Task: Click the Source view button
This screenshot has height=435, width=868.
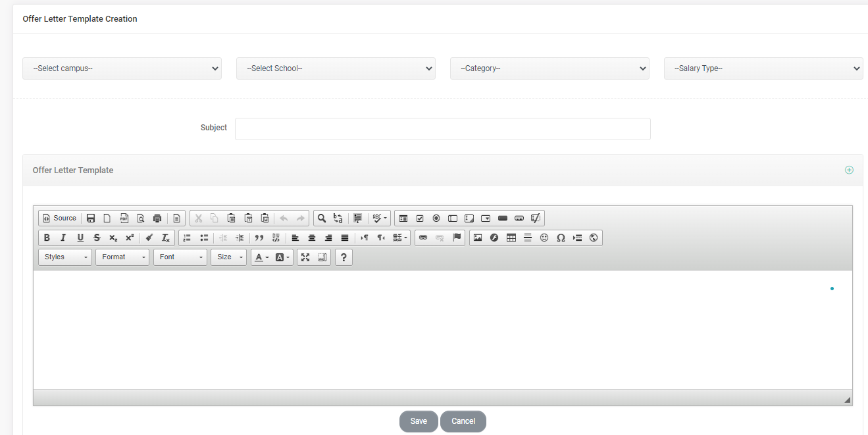Action: click(x=59, y=218)
